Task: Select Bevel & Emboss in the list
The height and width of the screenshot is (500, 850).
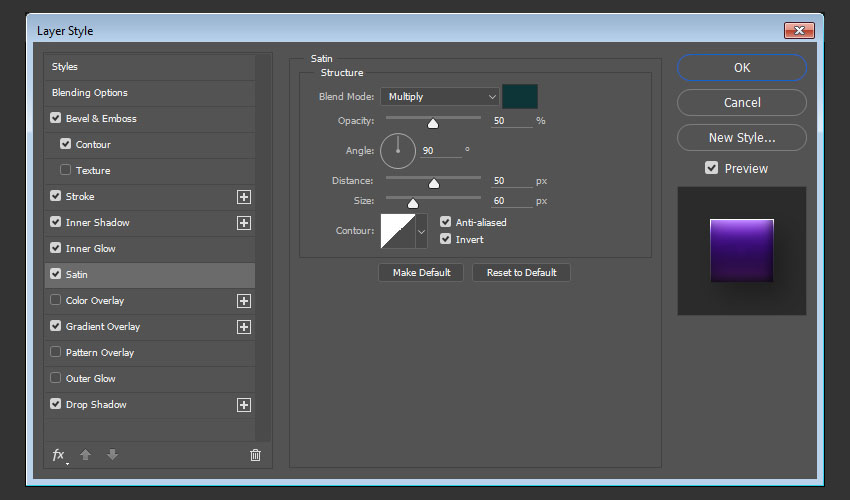Action: coord(101,119)
